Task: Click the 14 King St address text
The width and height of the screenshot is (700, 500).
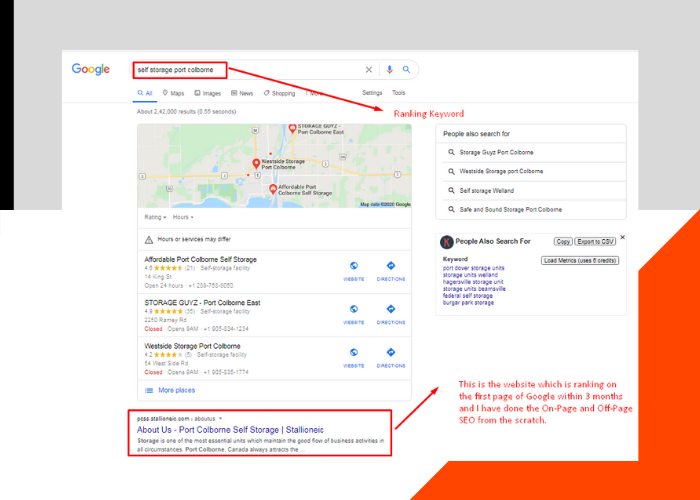Action: pos(158,277)
